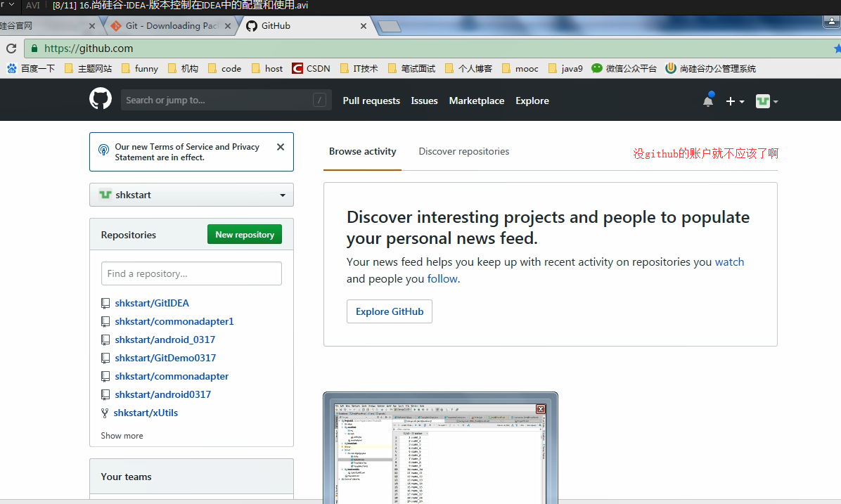Click the Find a repository input

(191, 273)
